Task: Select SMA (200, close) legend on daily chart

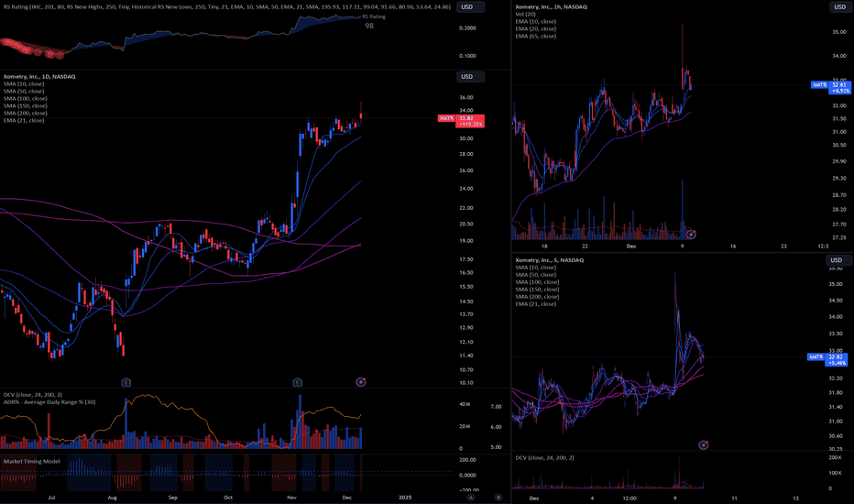Action: point(25,113)
